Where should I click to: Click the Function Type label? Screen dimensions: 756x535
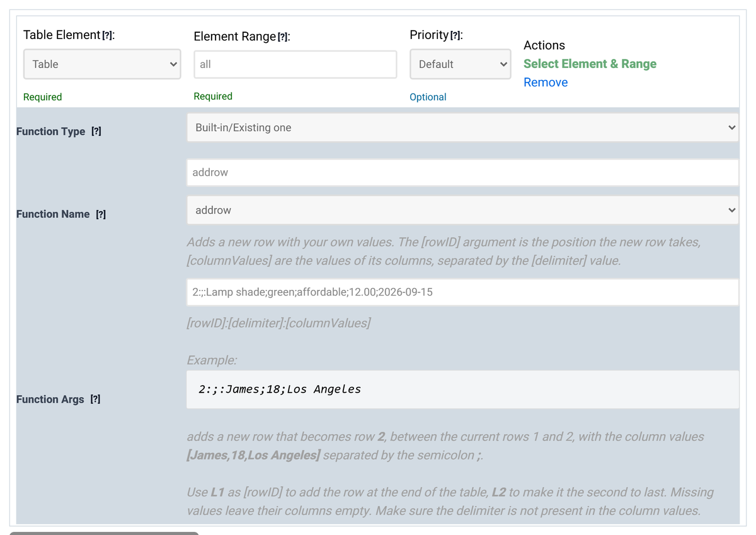(50, 132)
